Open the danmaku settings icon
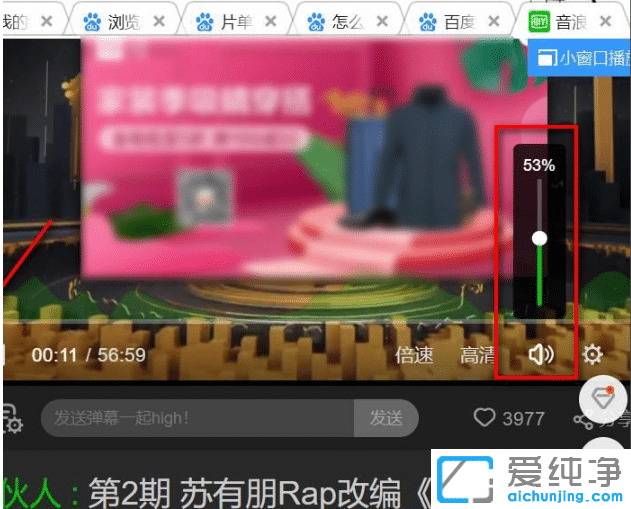 click(x=13, y=418)
